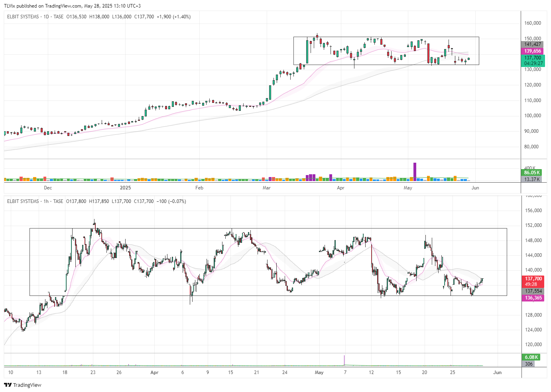
Task: Click 124,000 on the hourly price axis
Action: [x=533, y=330]
